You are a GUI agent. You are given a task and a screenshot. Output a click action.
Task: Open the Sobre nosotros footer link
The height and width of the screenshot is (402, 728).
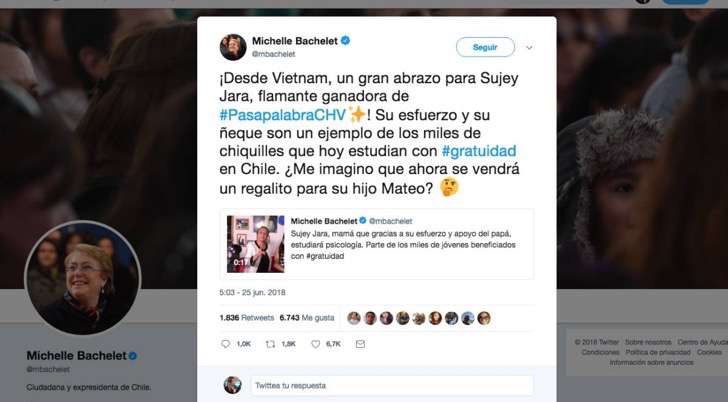click(648, 342)
